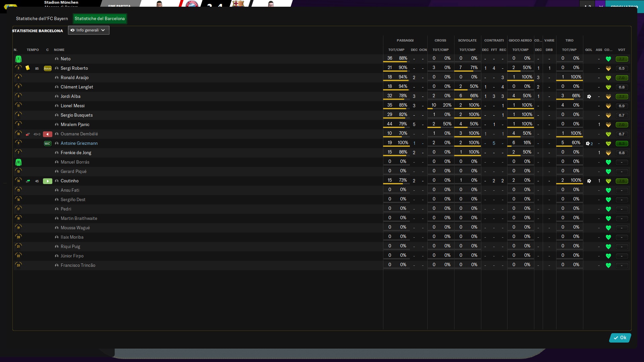Click Pjanic's 44 total passes value
Image resolution: width=644 pixels, height=362 pixels.
click(x=389, y=124)
